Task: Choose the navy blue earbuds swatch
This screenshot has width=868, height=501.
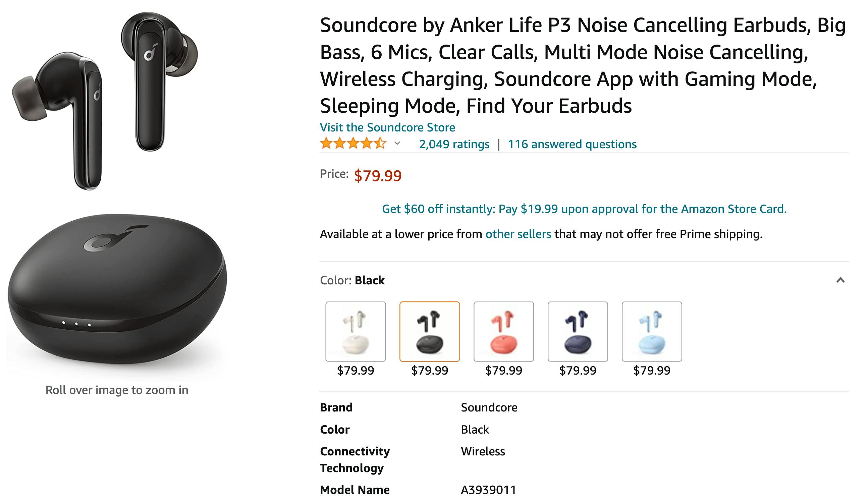Action: (x=577, y=331)
